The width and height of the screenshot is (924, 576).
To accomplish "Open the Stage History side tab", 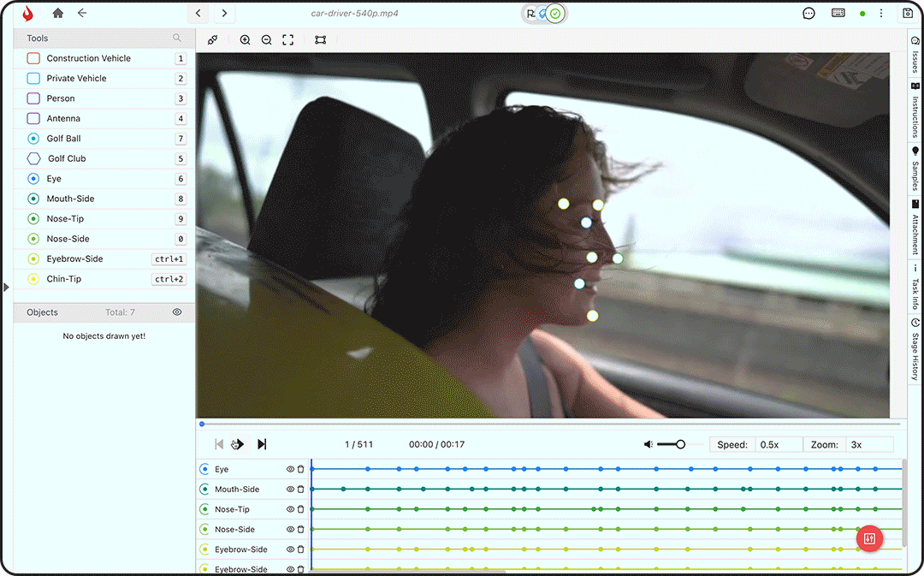I will [915, 351].
